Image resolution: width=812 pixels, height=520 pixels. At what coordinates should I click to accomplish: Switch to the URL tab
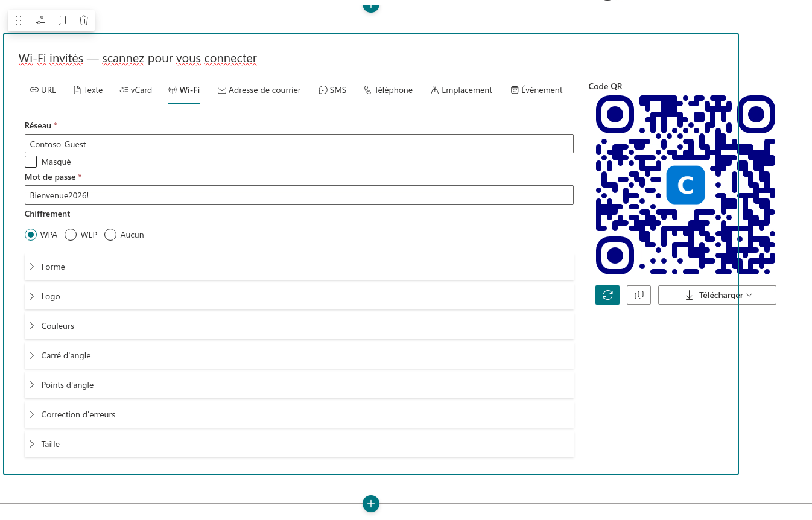click(x=43, y=90)
